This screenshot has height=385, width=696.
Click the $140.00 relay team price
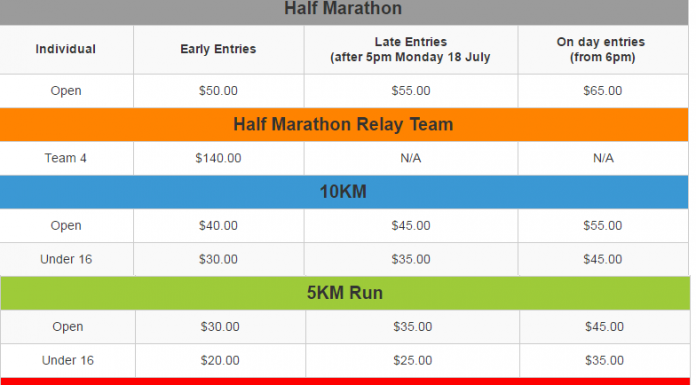218,158
